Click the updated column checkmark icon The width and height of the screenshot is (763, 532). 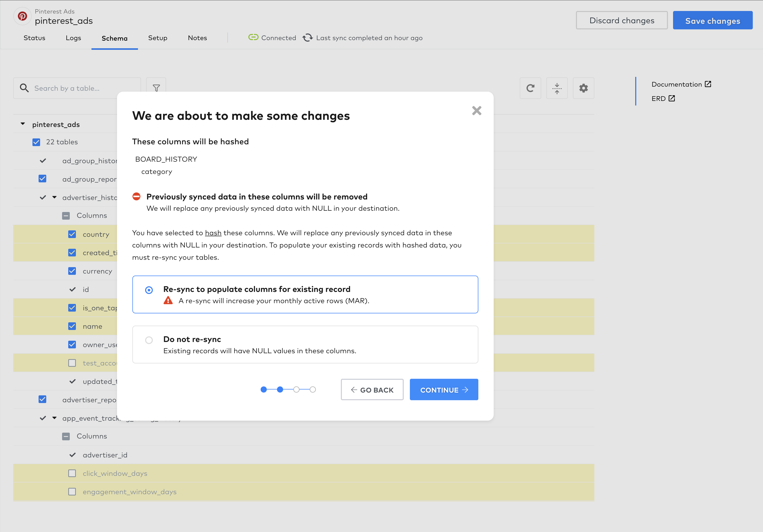click(73, 381)
